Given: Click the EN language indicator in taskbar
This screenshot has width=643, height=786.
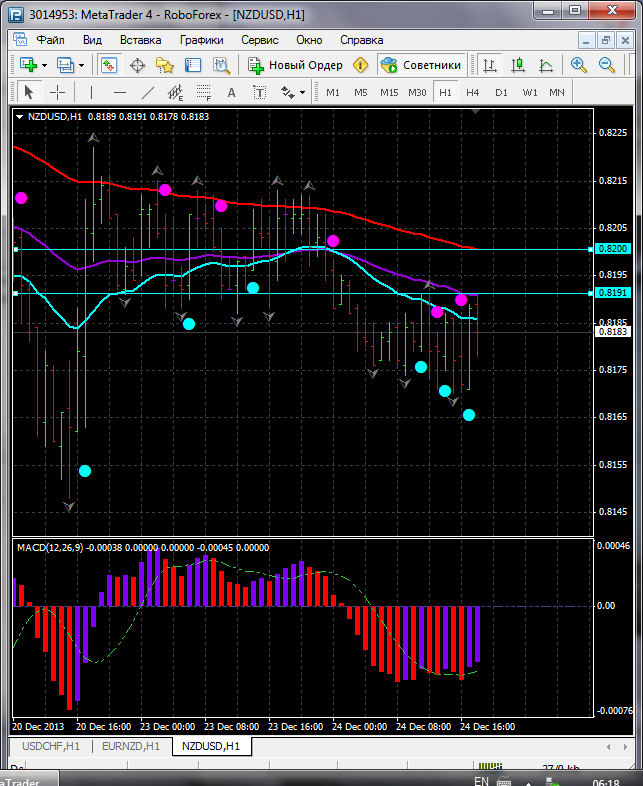Looking at the screenshot, I should [481, 780].
